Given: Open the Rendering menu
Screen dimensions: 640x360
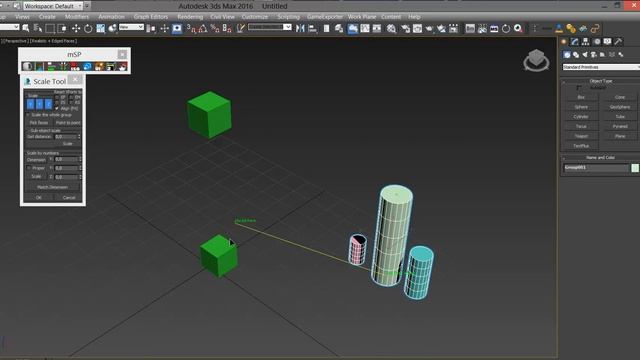Looking at the screenshot, I should pyautogui.click(x=190, y=17).
